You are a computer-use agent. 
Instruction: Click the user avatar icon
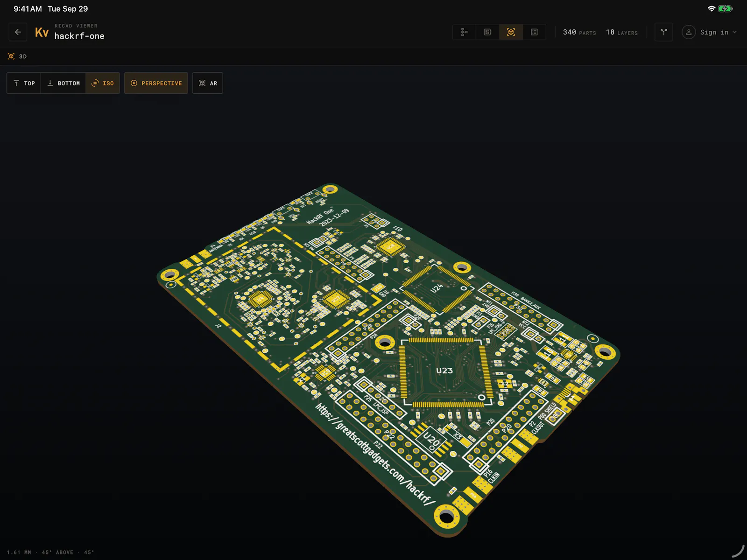[688, 32]
